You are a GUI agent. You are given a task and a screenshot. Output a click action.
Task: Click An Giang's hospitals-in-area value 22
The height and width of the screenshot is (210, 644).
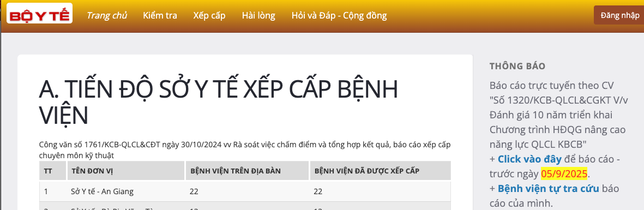(247, 191)
